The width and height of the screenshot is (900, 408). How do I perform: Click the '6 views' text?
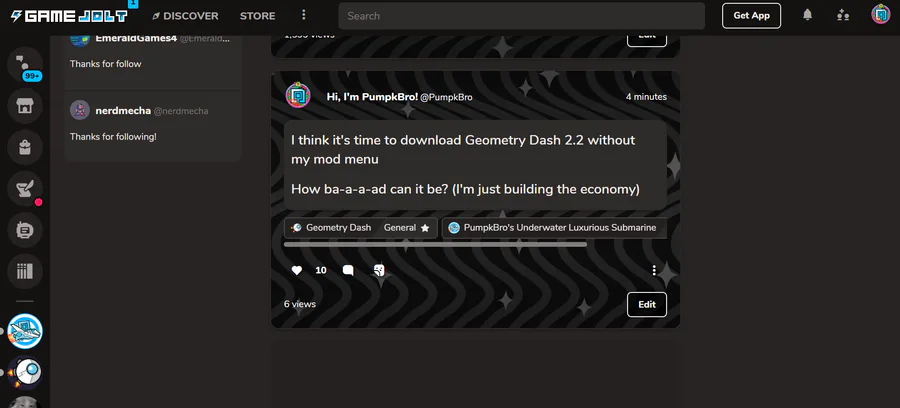tap(300, 304)
